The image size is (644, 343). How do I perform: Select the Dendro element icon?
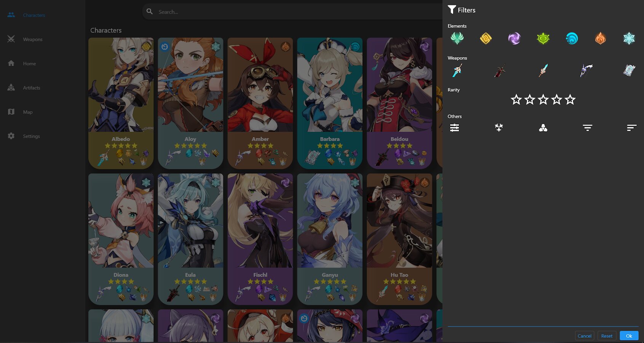pos(543,38)
